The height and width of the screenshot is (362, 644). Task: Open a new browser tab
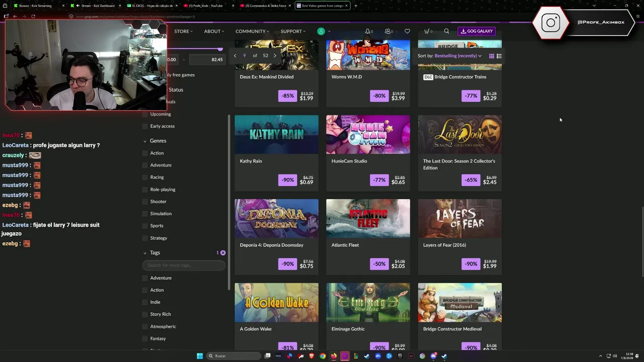point(356,6)
